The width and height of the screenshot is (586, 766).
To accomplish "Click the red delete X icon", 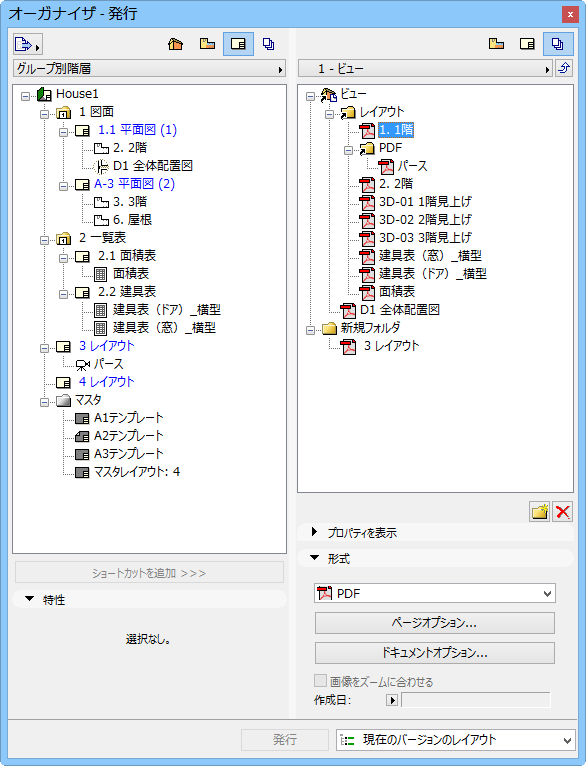I will coord(563,512).
